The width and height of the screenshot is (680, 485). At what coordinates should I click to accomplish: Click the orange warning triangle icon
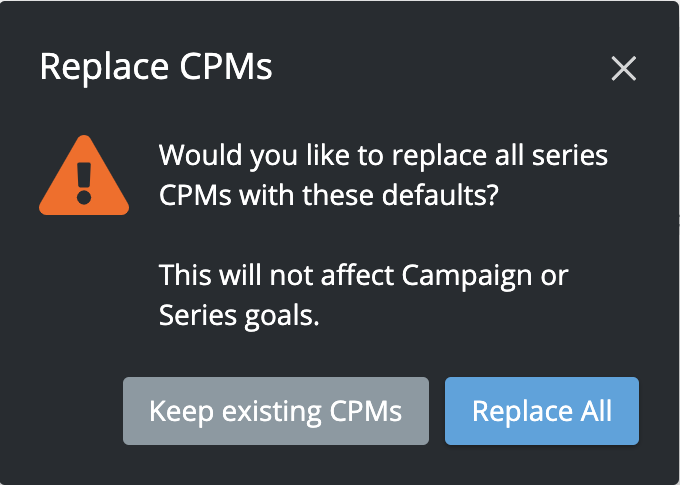84,178
